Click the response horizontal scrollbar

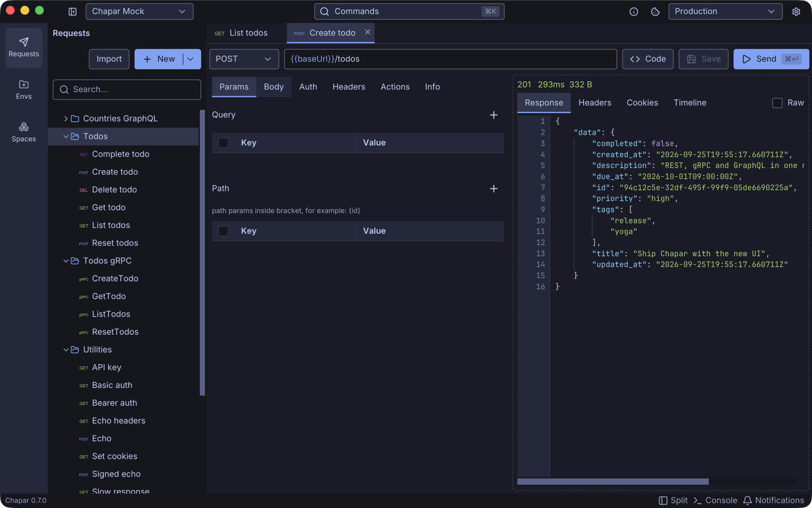613,482
